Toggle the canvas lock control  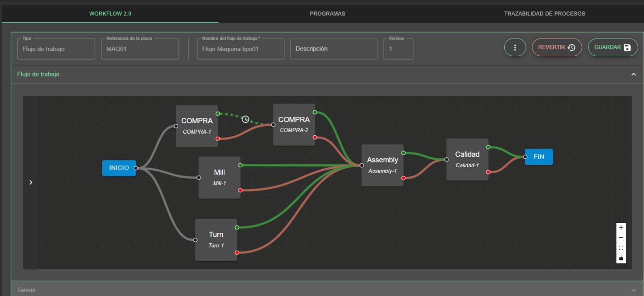coord(621,258)
